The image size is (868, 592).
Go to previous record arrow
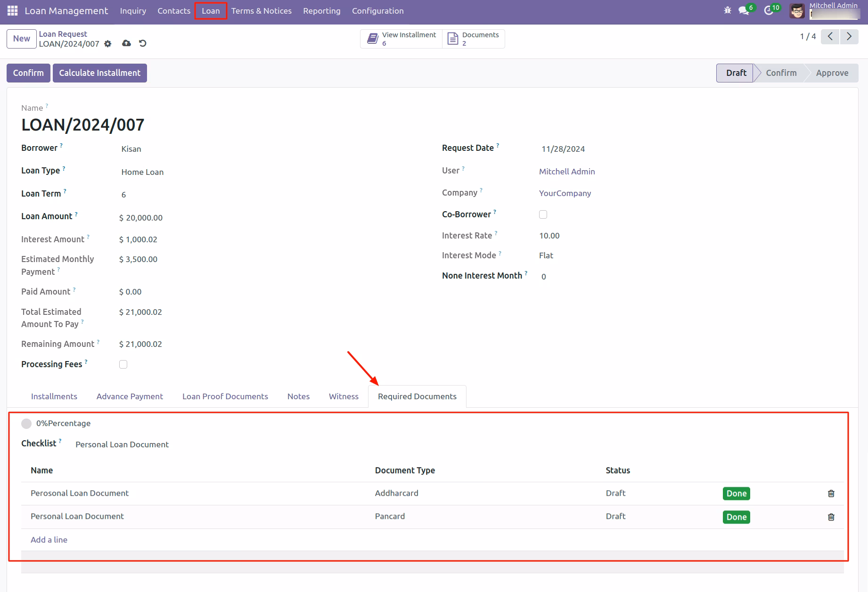[x=830, y=36]
